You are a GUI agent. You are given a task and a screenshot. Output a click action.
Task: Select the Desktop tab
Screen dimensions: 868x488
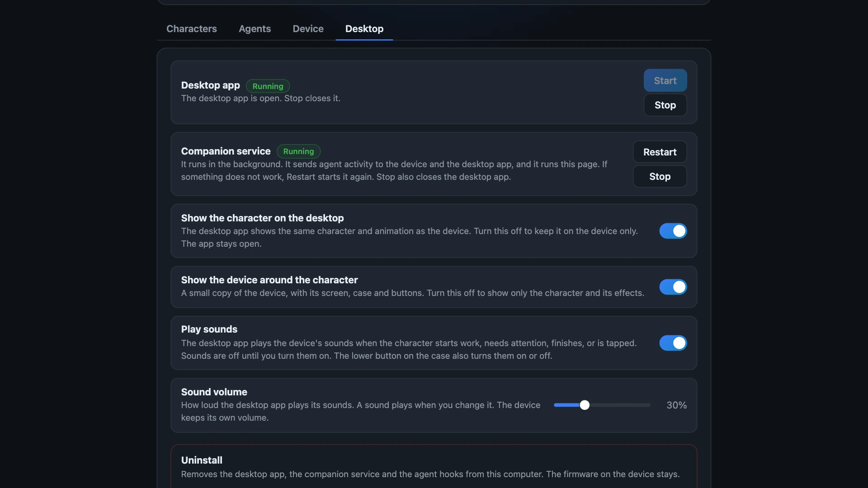pos(364,28)
